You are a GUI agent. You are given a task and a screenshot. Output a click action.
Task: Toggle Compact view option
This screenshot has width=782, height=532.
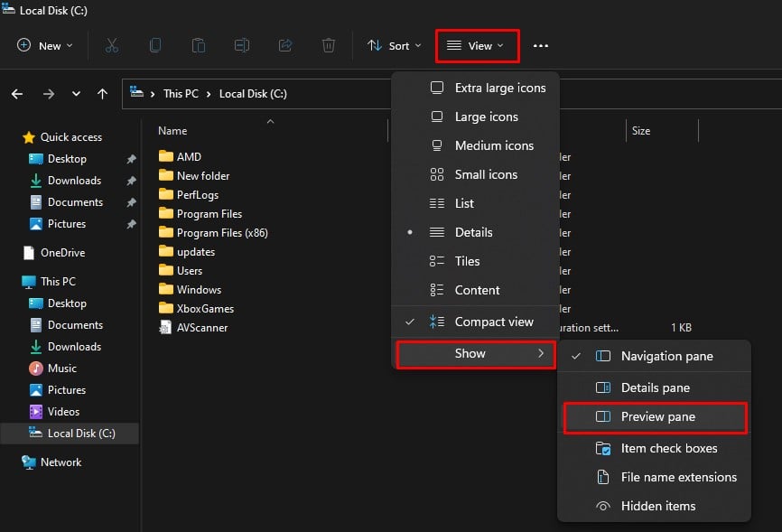(x=493, y=322)
